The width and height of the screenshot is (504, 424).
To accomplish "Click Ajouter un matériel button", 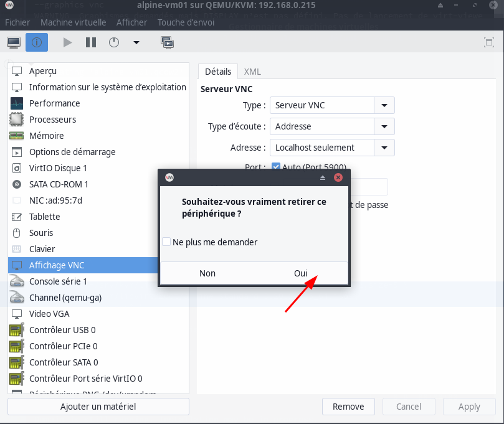I will coord(98,407).
